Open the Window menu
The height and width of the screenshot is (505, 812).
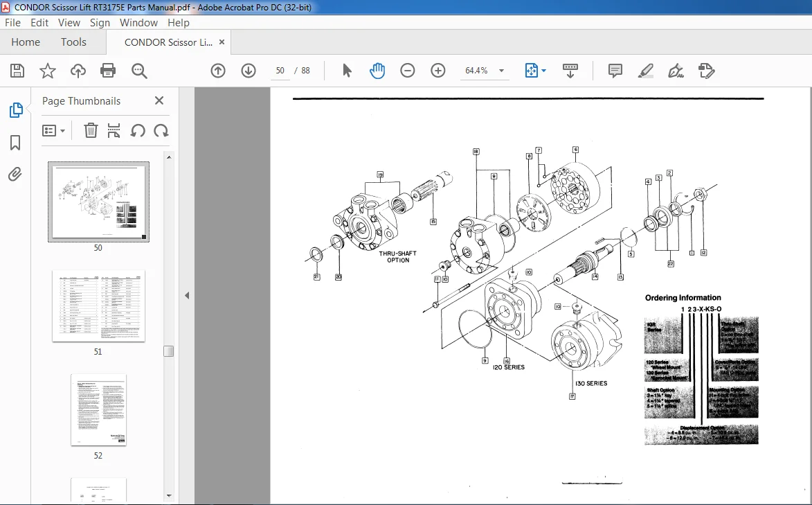click(138, 23)
